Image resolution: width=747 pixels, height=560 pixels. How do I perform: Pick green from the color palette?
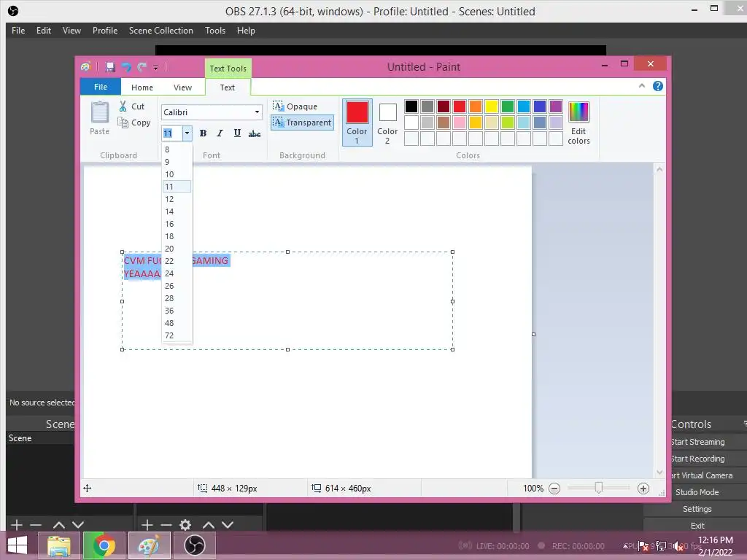pos(508,106)
